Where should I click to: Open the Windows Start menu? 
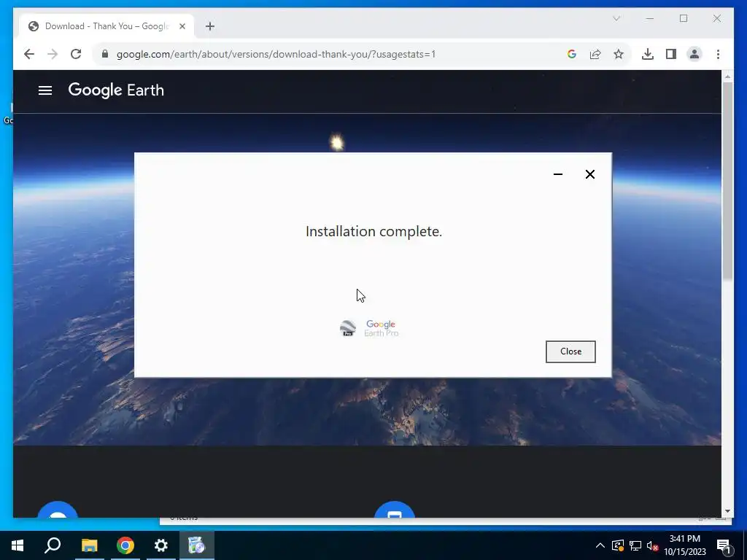pyautogui.click(x=18, y=545)
